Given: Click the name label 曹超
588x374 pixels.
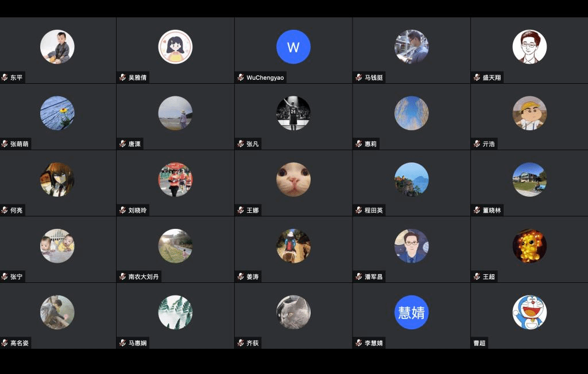Looking at the screenshot, I should [x=479, y=343].
